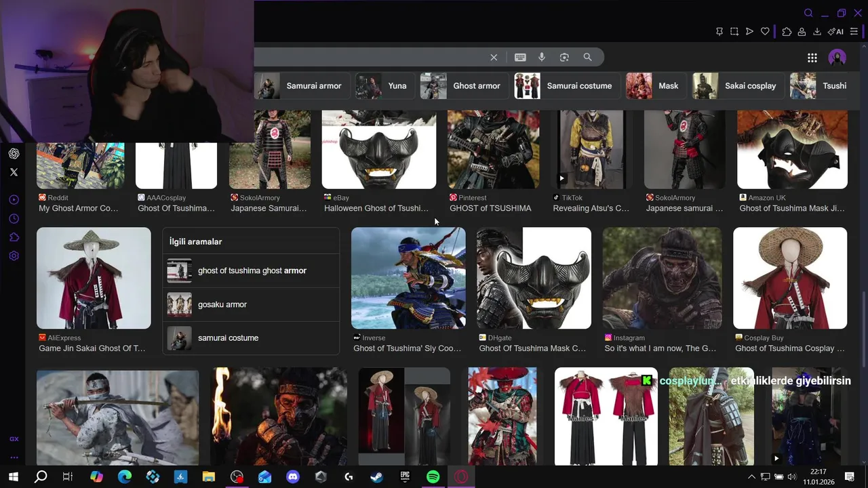
Task: Open X (Twitter) in the sidebar
Action: [x=14, y=172]
